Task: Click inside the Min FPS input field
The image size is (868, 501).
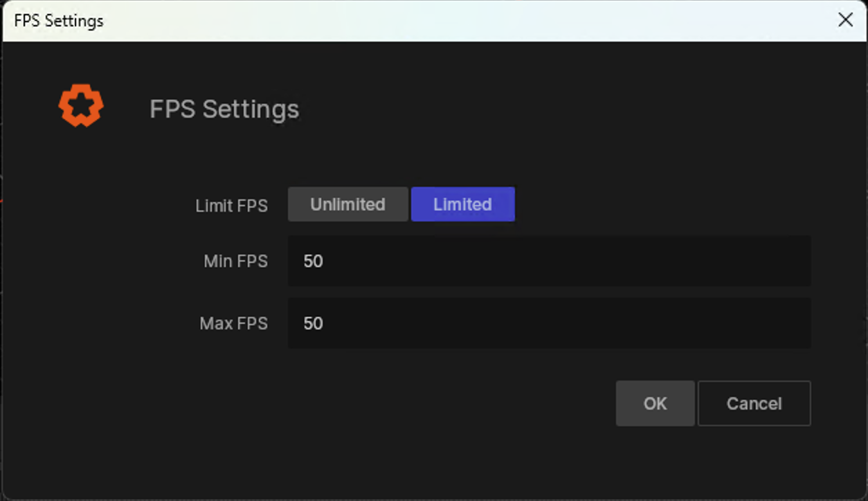Action: pyautogui.click(x=549, y=261)
